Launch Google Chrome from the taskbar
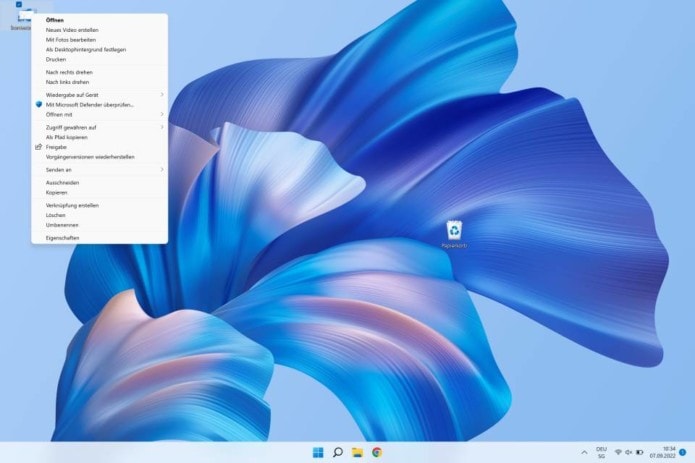Screen dimensions: 695x463 point(377,452)
